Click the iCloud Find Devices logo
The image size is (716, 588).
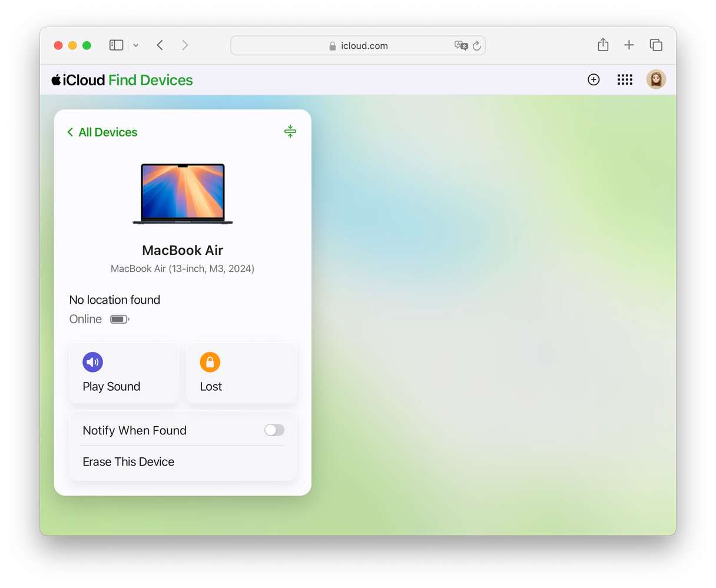[x=122, y=80]
